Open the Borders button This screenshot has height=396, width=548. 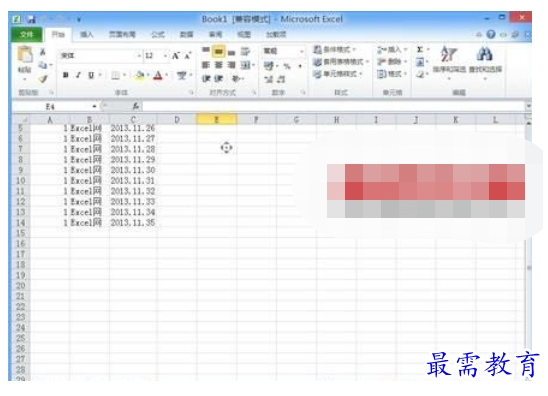115,75
